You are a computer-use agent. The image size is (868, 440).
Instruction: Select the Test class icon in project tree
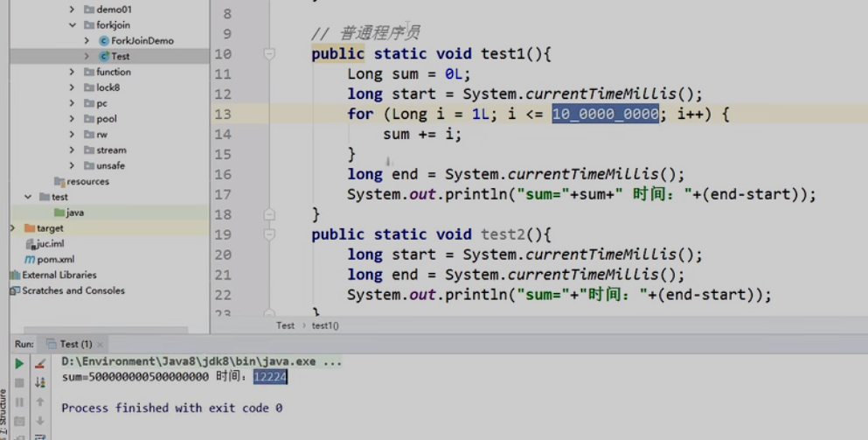click(103, 56)
